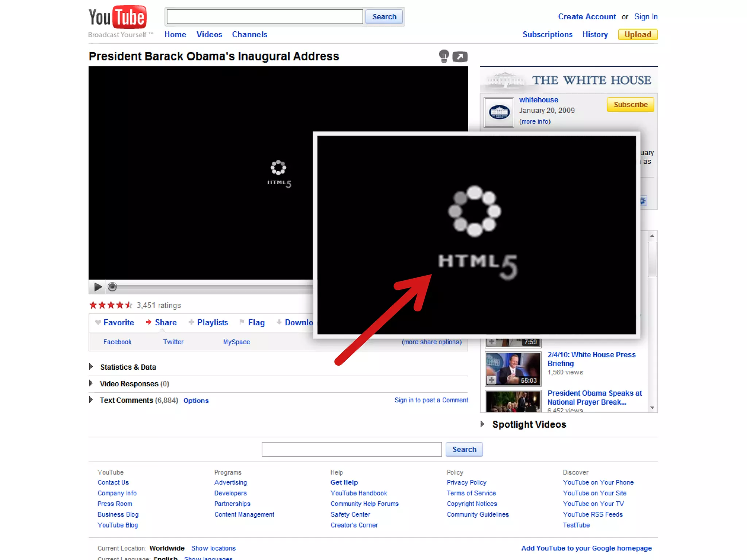Screen dimensions: 747x560
Task: Click the top Search button
Action: (384, 17)
